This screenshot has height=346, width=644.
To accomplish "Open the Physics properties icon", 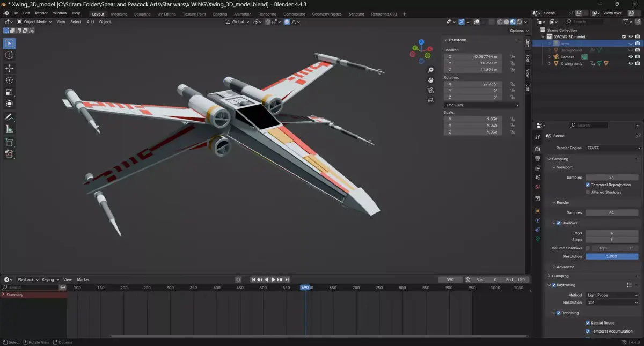I will tap(537, 220).
